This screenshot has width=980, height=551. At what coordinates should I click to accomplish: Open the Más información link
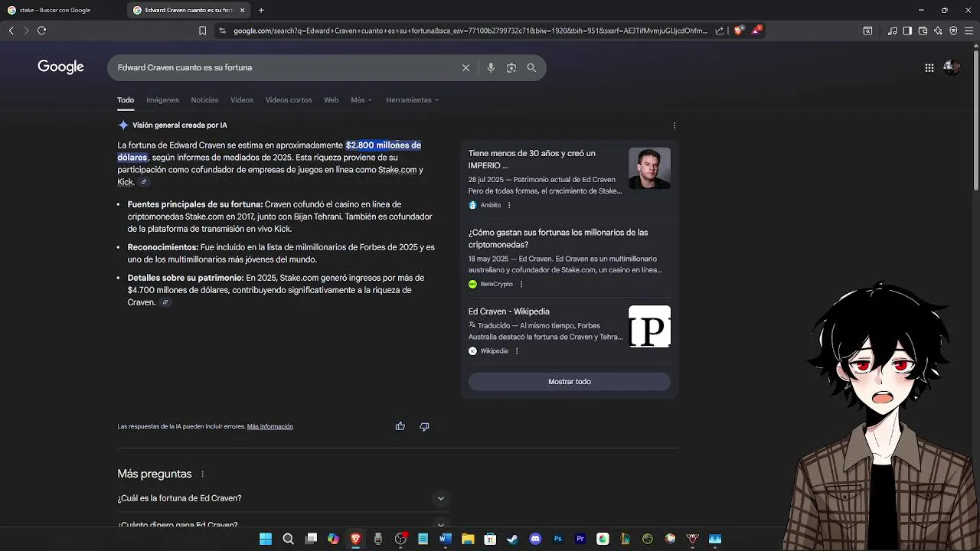[x=270, y=427]
